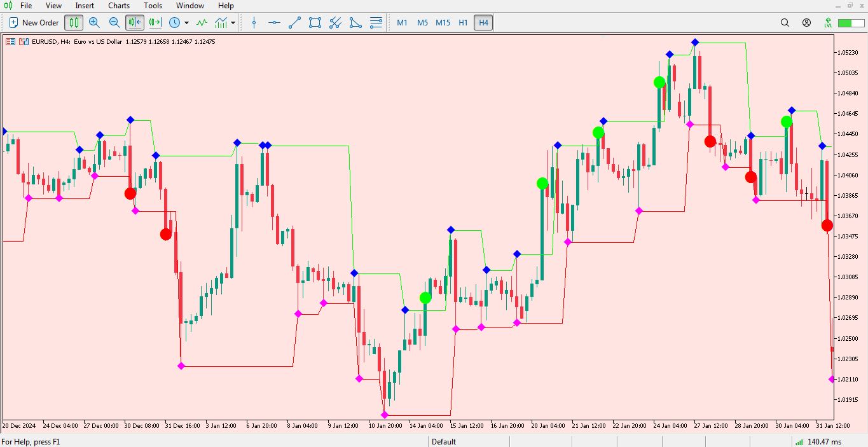
Task: Select the Trendline drawing tool
Action: pyautogui.click(x=294, y=22)
